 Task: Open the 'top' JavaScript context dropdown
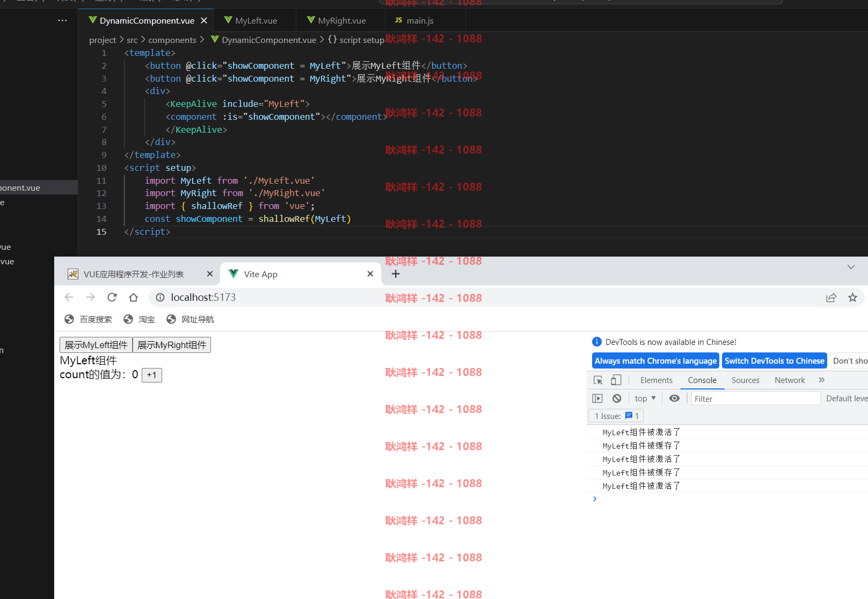(645, 398)
